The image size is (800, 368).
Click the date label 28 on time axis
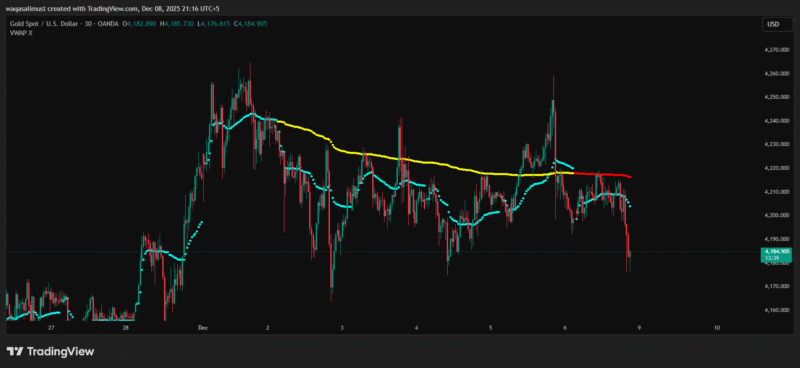click(x=126, y=328)
